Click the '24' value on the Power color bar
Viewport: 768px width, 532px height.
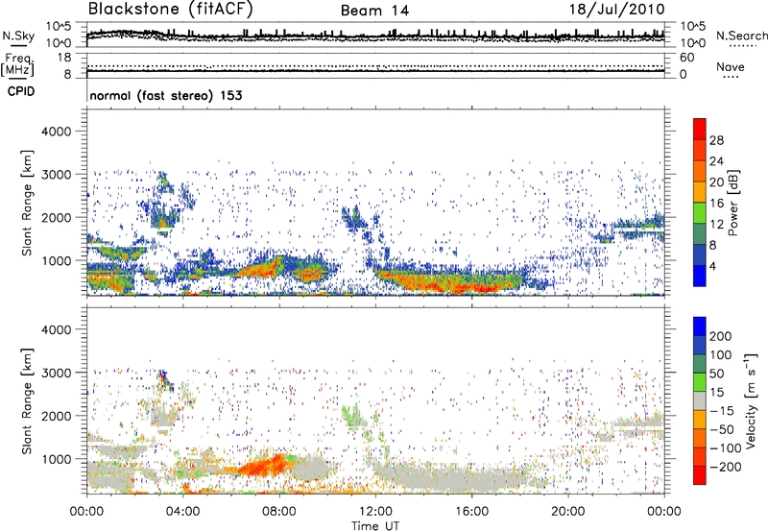(x=716, y=161)
